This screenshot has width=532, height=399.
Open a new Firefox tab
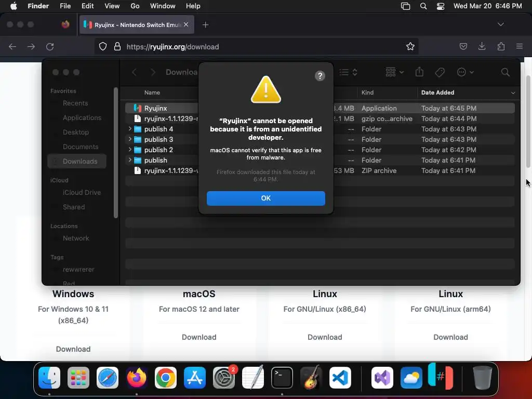pyautogui.click(x=205, y=25)
